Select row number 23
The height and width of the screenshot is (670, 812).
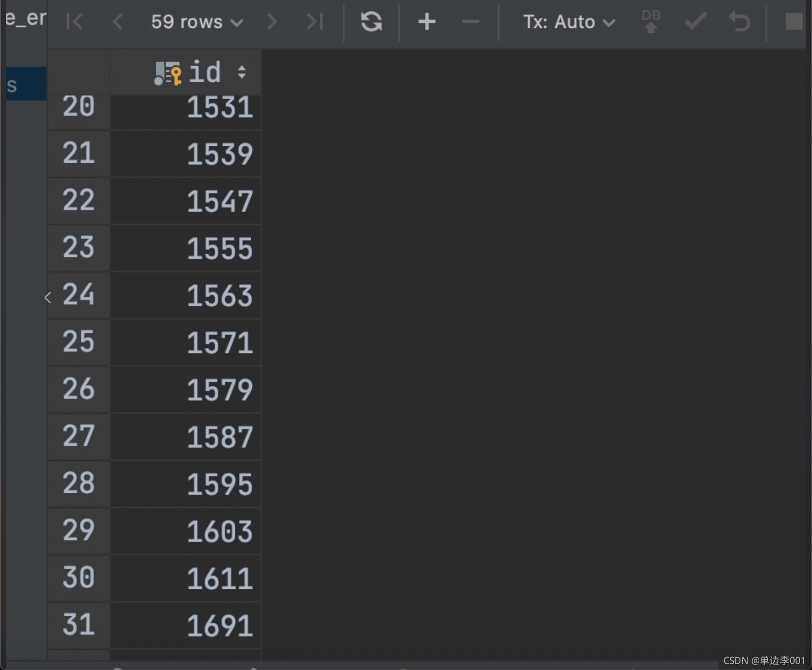point(79,248)
